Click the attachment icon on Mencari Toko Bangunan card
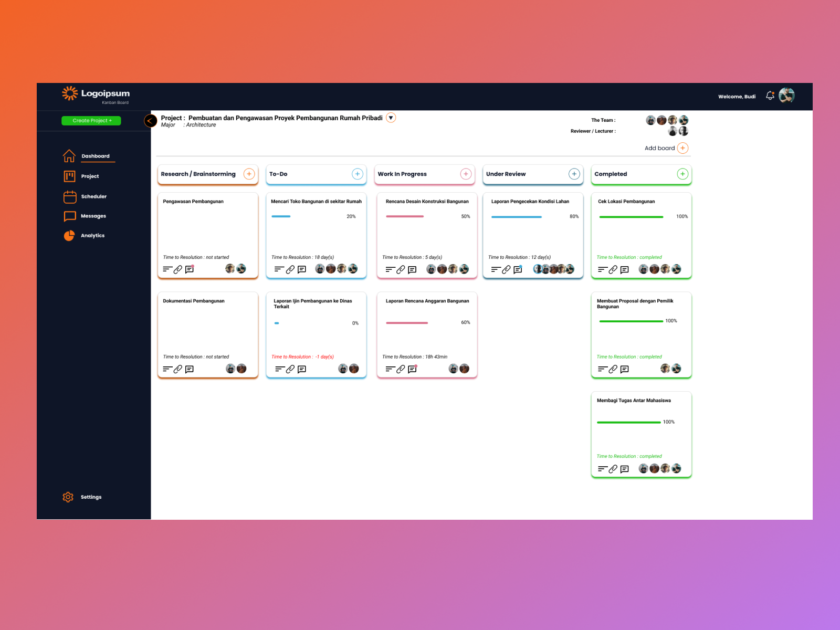 pos(289,269)
